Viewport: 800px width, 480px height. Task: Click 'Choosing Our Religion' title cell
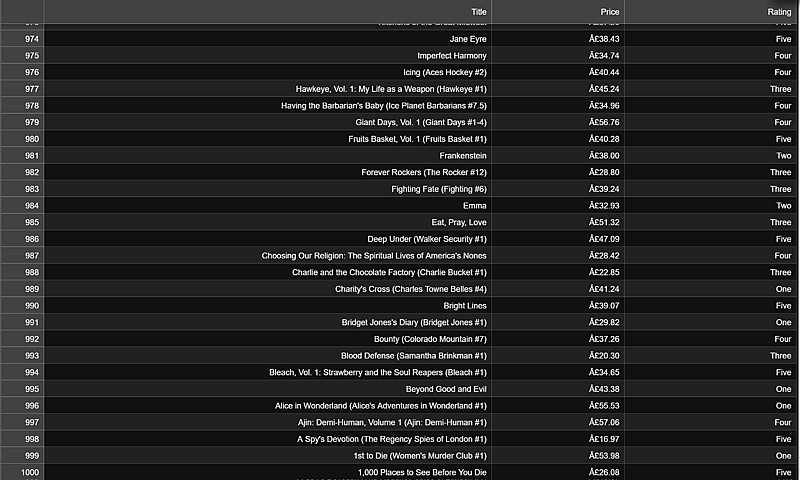[267, 256]
